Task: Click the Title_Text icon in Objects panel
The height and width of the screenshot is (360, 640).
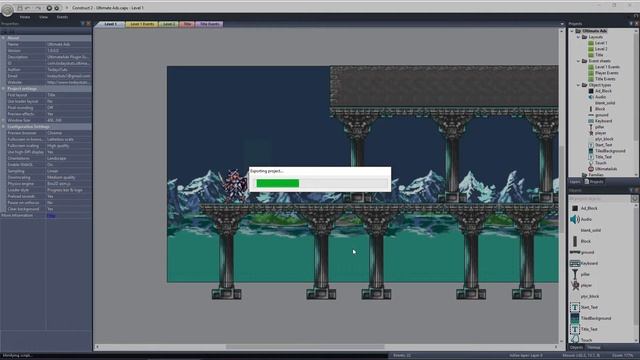Action: click(575, 329)
